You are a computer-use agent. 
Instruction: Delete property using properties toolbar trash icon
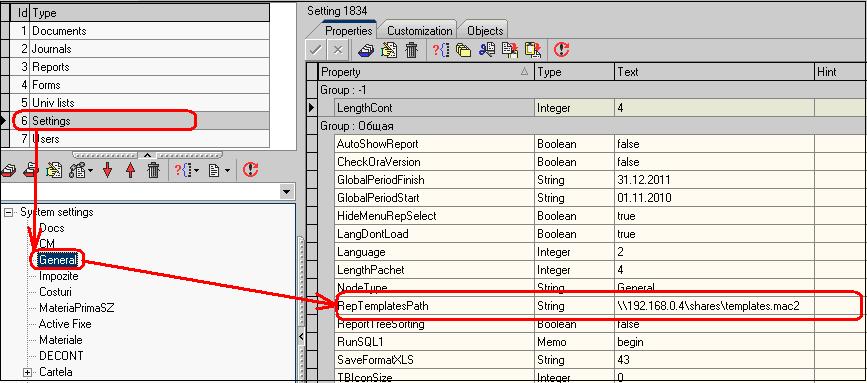[411, 50]
